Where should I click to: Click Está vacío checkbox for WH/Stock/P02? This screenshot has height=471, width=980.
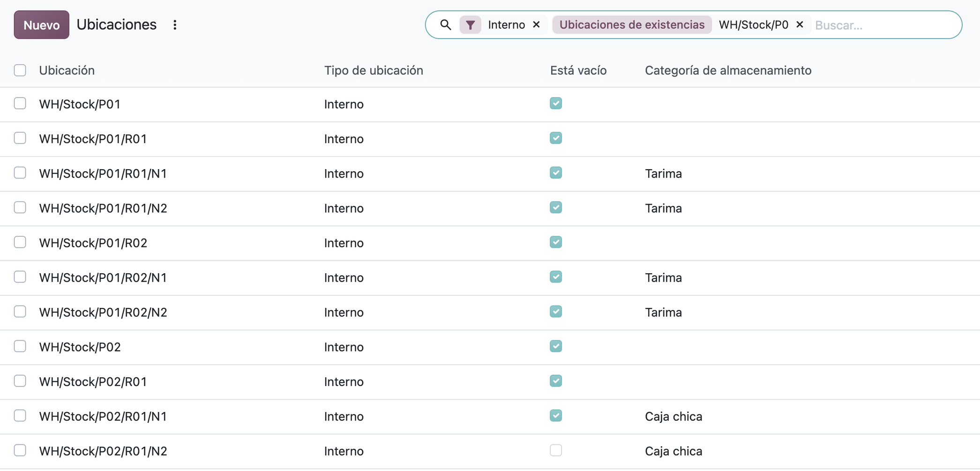coord(556,346)
